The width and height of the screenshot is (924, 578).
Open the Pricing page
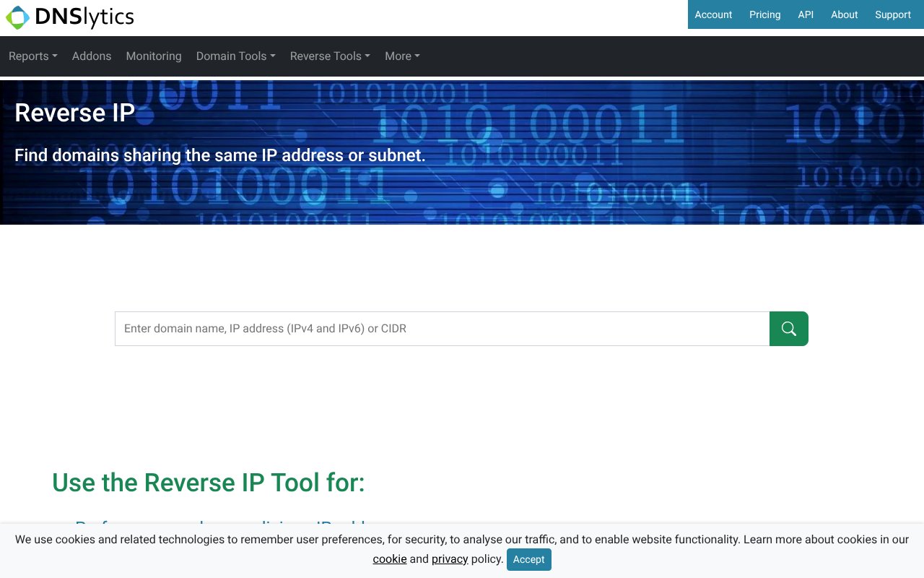point(764,14)
